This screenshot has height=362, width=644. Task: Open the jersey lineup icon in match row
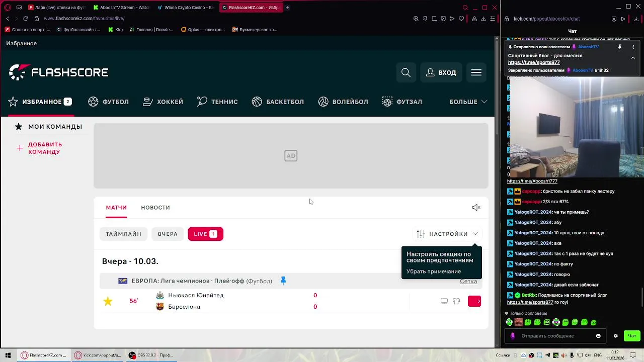[x=456, y=301]
